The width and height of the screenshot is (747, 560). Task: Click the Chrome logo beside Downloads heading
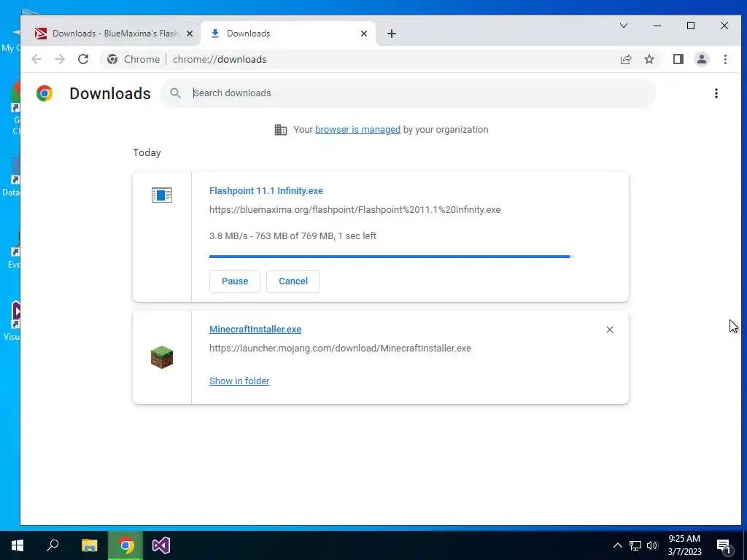coord(44,93)
